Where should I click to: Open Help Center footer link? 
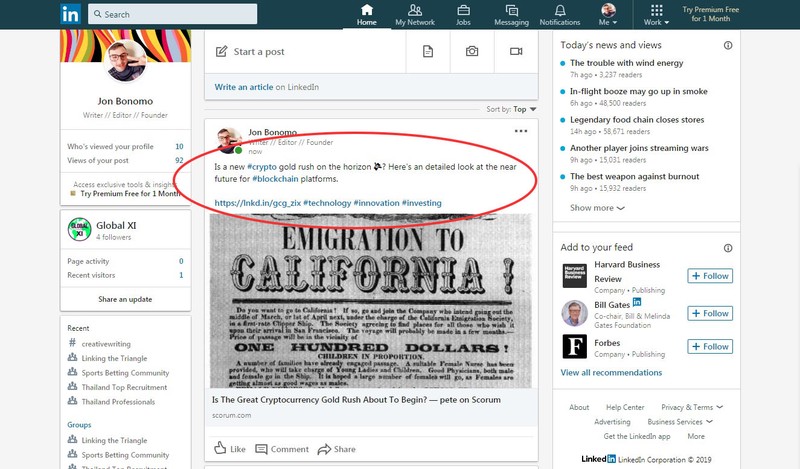click(625, 407)
